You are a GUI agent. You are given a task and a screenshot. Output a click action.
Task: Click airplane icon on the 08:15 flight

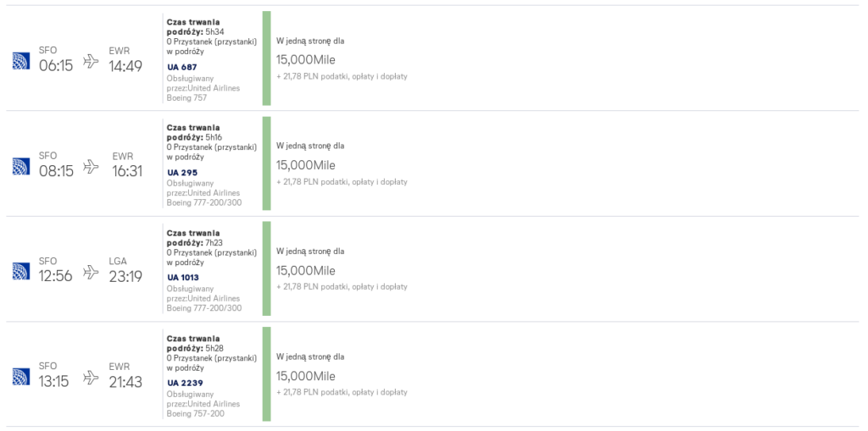pos(91,166)
